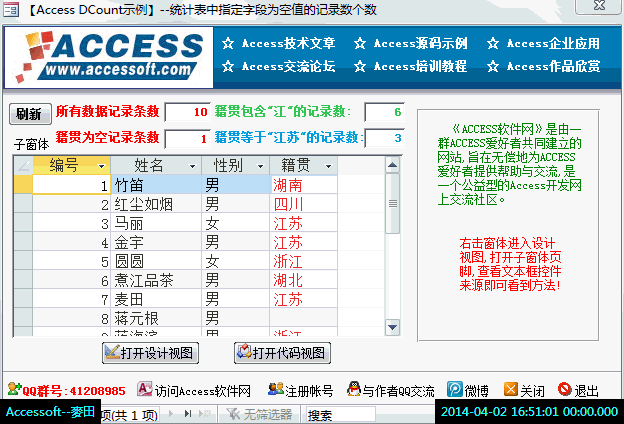This screenshot has height=424, width=624.
Task: Visit Access企业应用 banner link
Action: pyautogui.click(x=553, y=43)
